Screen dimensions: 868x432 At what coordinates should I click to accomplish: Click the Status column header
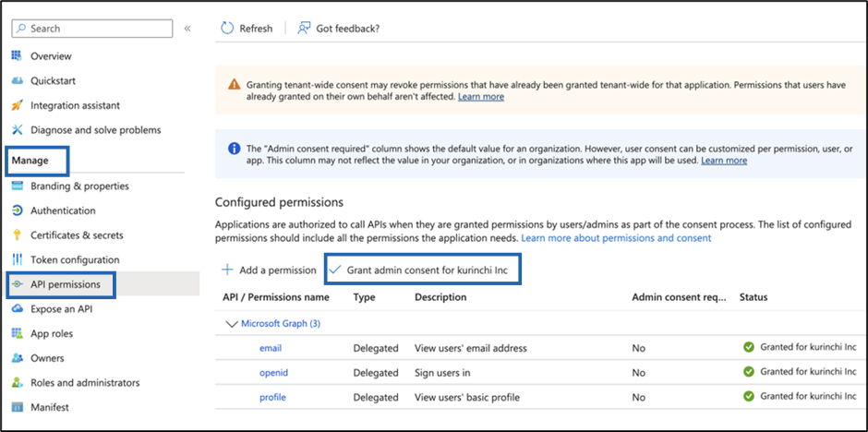pyautogui.click(x=753, y=297)
